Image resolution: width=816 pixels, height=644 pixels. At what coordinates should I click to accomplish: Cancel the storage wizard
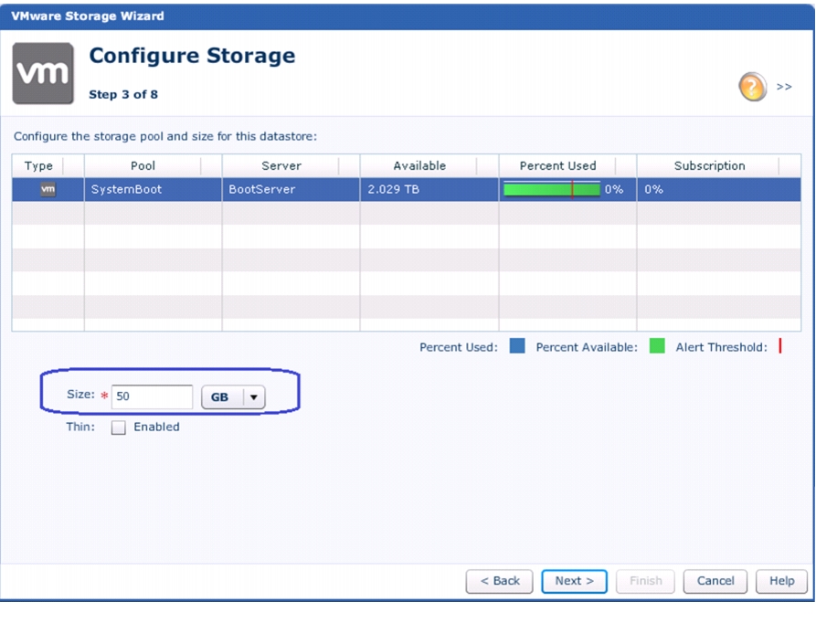coord(715,581)
